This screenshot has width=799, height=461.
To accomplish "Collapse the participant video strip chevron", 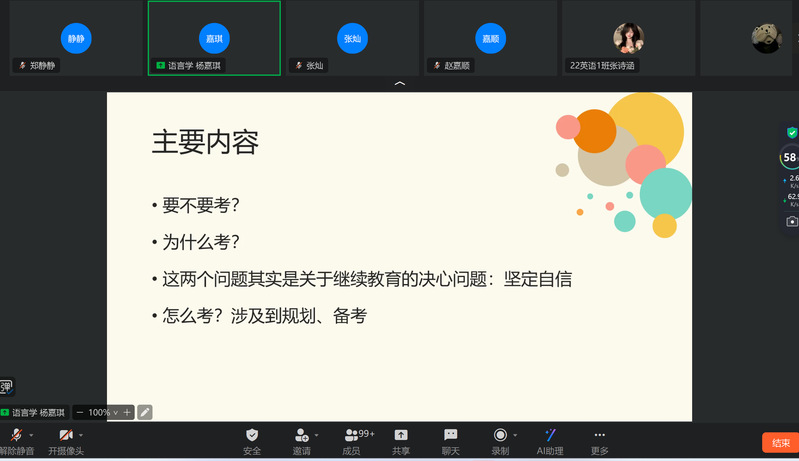I will pos(400,84).
